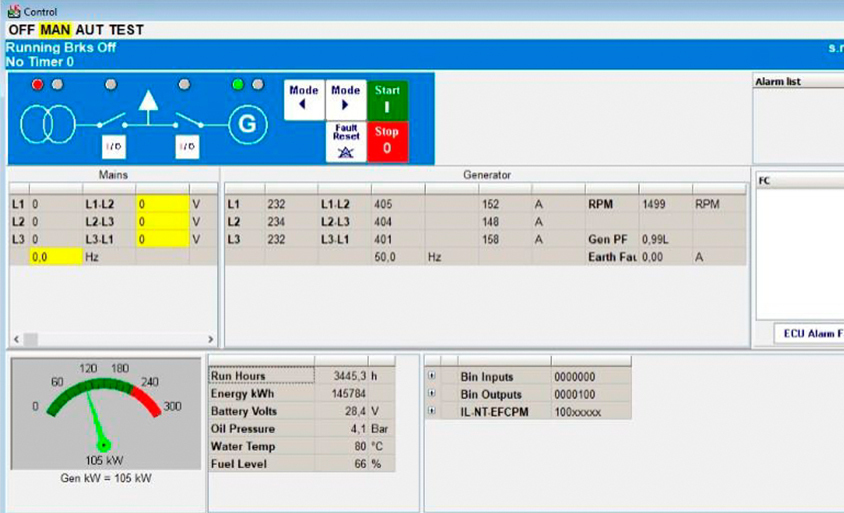Click the red mains status indicator light
The image size is (844, 513).
(37, 85)
